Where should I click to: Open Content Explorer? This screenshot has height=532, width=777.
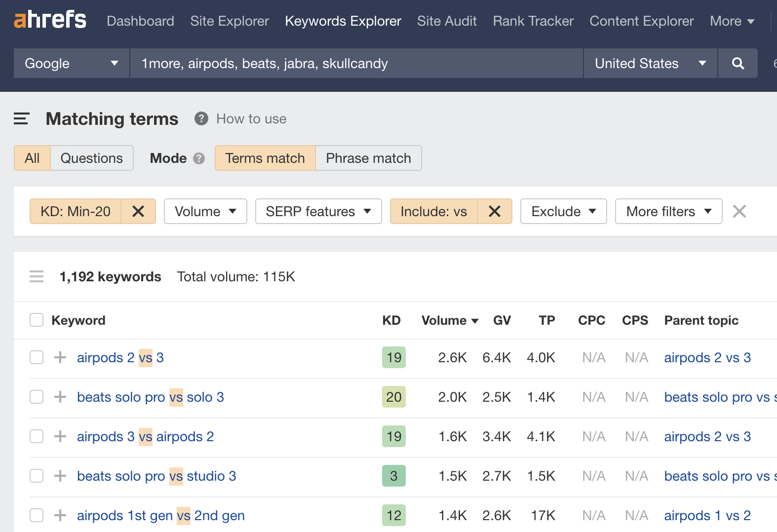click(642, 21)
